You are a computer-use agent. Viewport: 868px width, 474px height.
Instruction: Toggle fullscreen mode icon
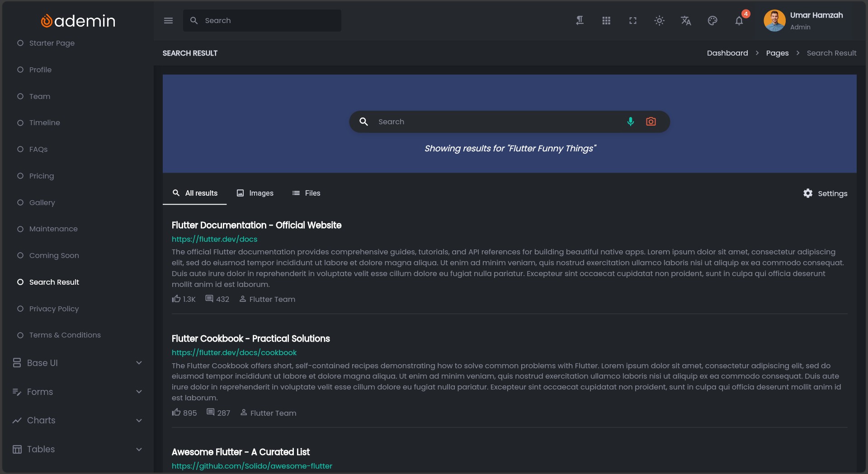pos(633,21)
